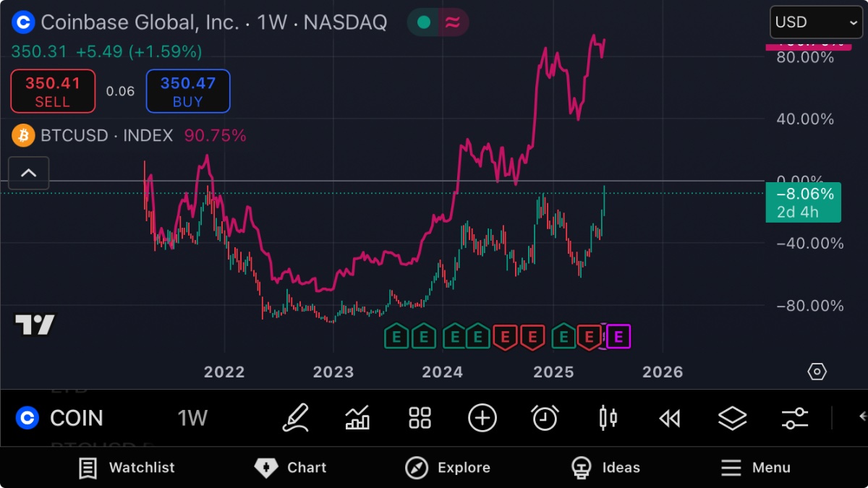Open candlestick chart type icon
This screenshot has width=868, height=488.
[x=608, y=418]
